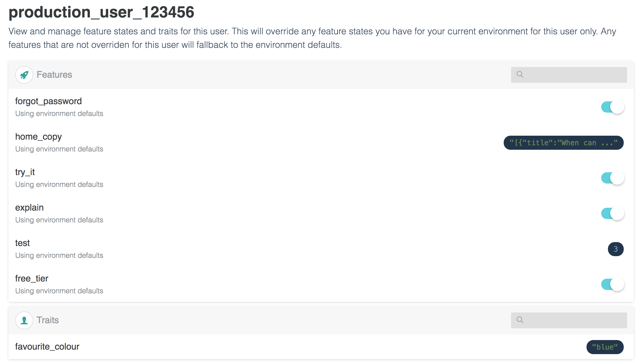Select the home_copy feature name
This screenshot has height=362, width=644.
tap(38, 137)
